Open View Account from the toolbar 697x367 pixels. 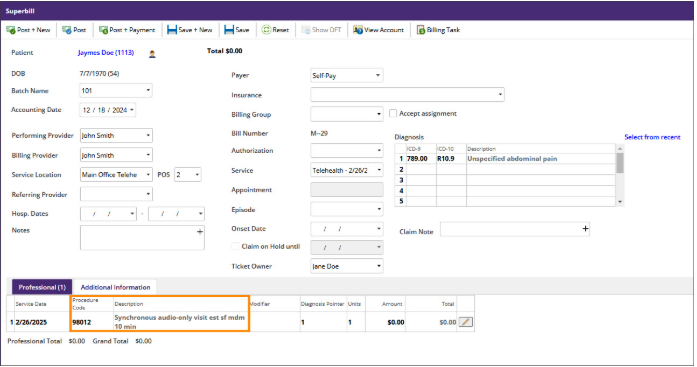(379, 30)
